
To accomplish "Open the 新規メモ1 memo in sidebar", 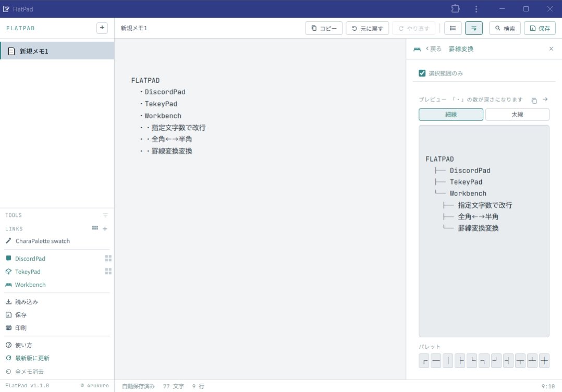I will tap(57, 51).
